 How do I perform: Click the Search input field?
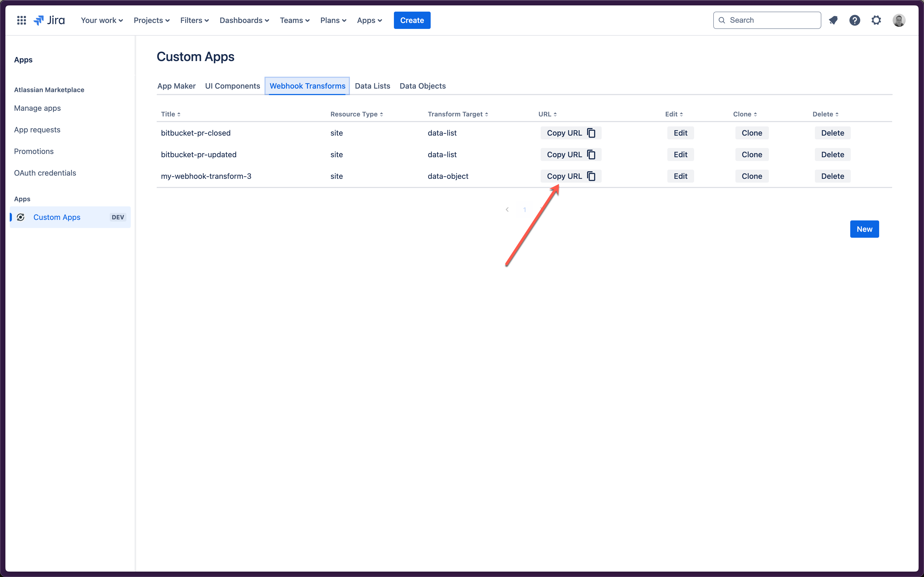(766, 20)
